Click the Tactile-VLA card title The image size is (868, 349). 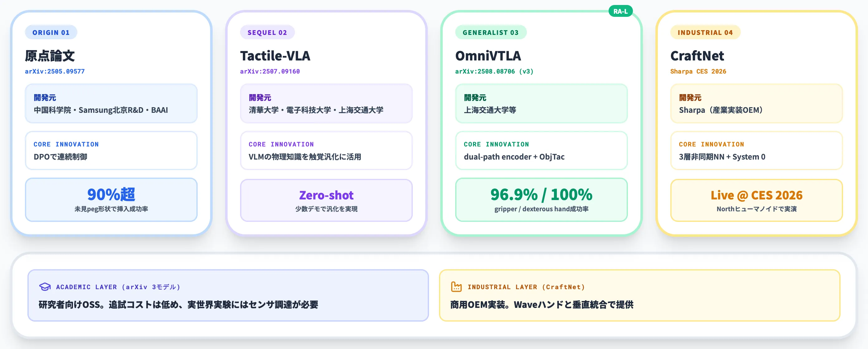point(275,55)
